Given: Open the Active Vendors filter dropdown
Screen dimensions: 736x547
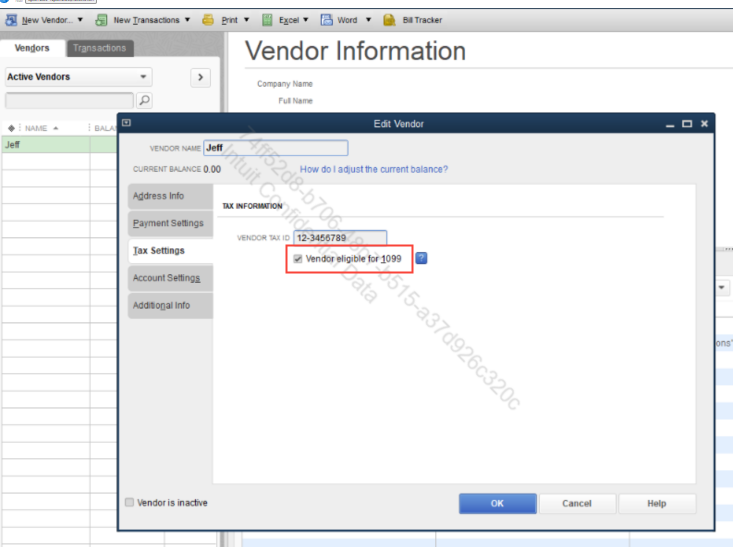Looking at the screenshot, I should pos(78,77).
